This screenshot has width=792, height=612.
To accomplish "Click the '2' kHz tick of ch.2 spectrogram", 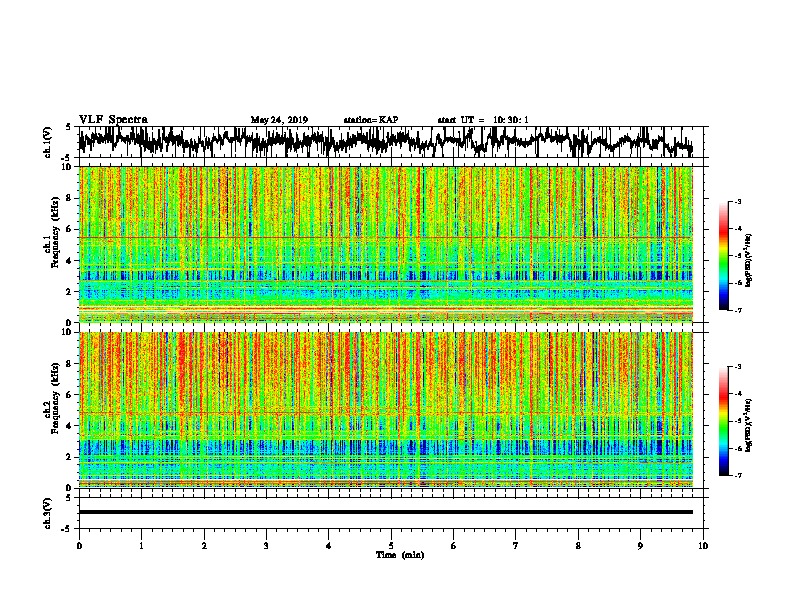I will (71, 456).
